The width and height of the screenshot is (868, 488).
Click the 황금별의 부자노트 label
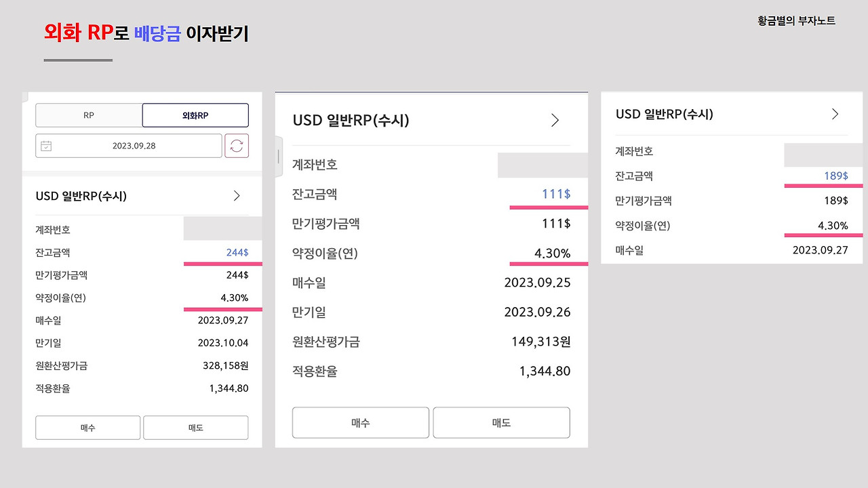point(796,21)
